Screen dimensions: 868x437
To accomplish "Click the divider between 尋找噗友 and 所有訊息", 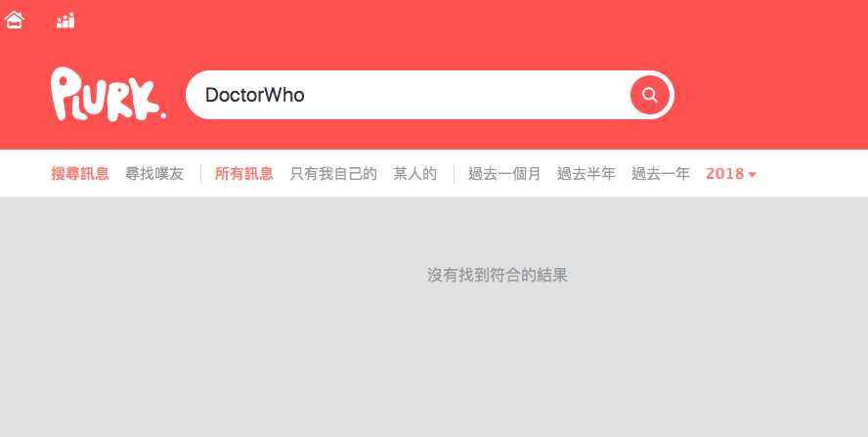I will click(x=200, y=174).
